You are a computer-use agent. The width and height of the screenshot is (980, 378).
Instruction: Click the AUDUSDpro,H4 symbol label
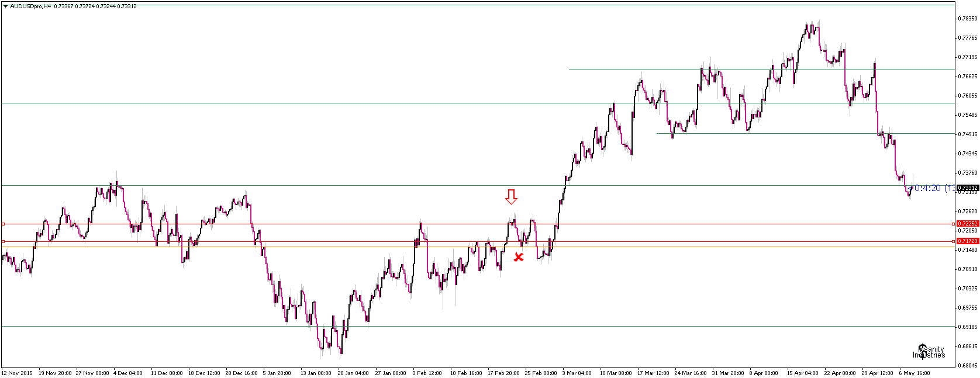click(30, 6)
